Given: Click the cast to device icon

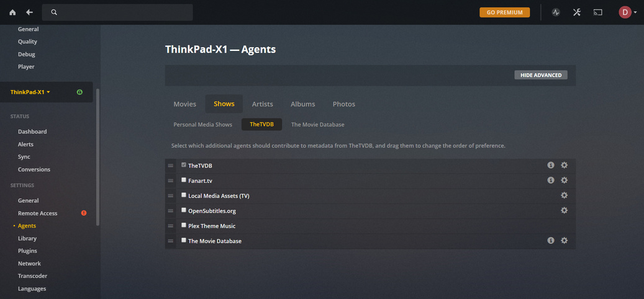Looking at the screenshot, I should click(x=597, y=12).
